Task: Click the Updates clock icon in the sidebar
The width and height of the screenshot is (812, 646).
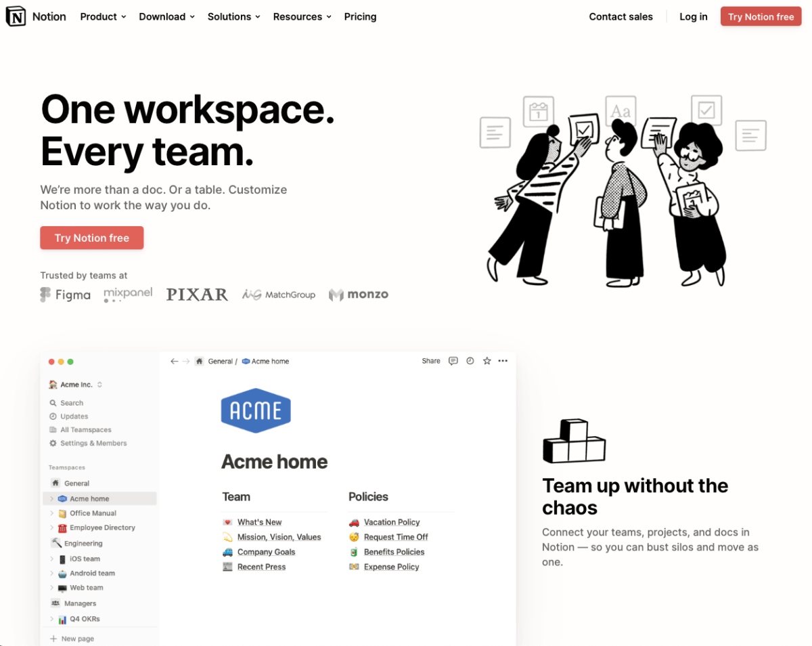Action: click(54, 416)
